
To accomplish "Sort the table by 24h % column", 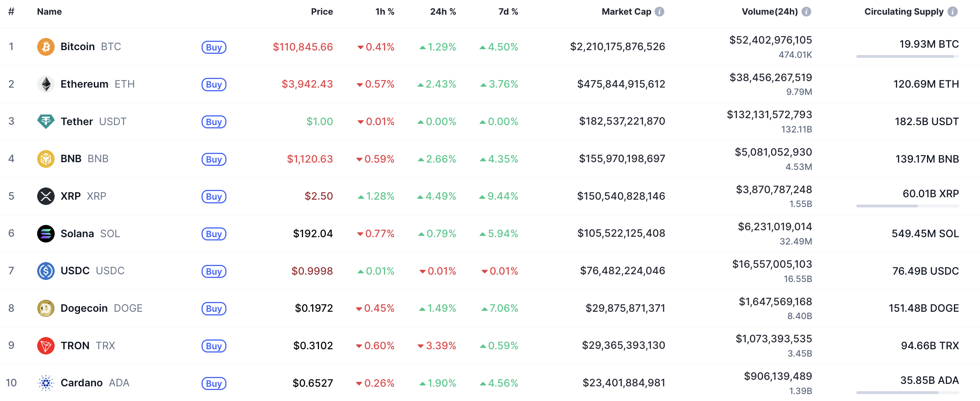I will (x=443, y=12).
